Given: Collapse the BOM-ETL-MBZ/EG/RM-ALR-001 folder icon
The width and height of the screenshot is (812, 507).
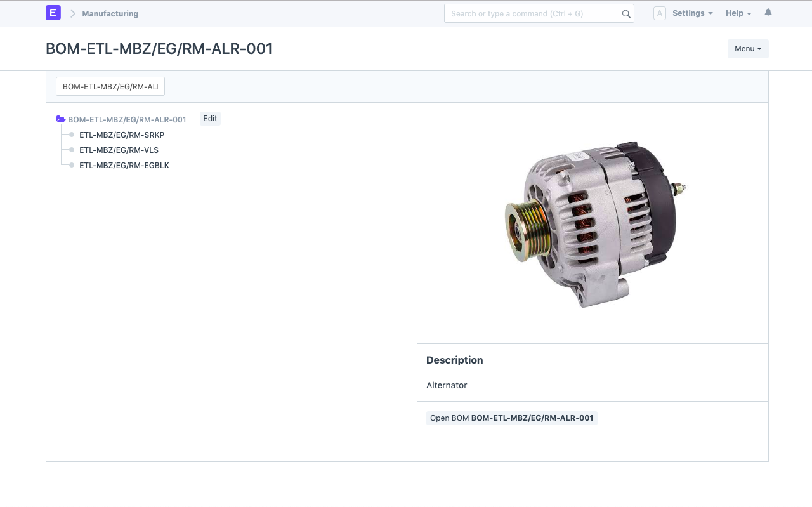Looking at the screenshot, I should click(x=61, y=119).
